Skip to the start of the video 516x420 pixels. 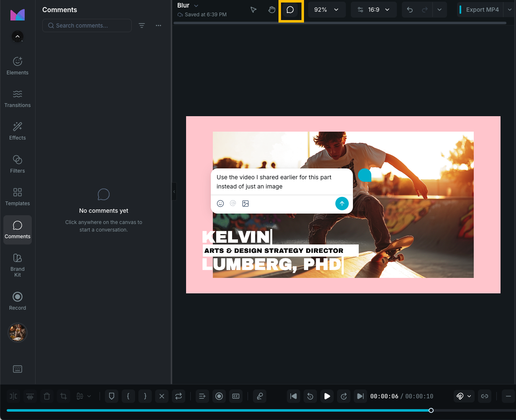294,396
